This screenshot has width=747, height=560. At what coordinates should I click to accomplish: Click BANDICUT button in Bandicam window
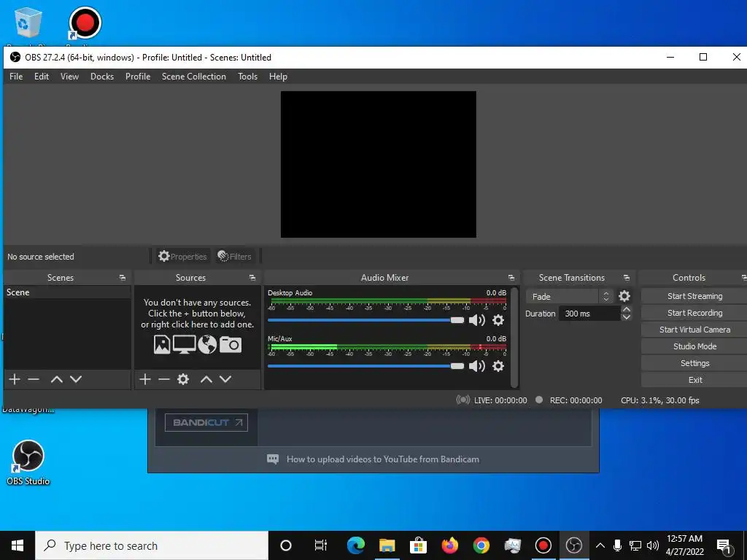tap(206, 422)
